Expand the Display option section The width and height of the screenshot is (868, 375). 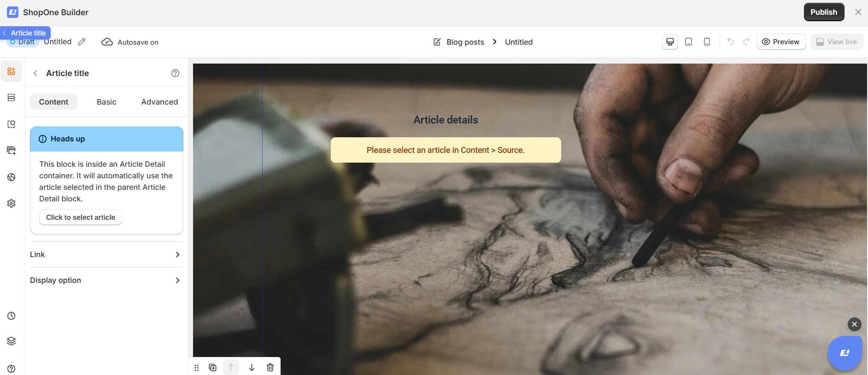(106, 280)
